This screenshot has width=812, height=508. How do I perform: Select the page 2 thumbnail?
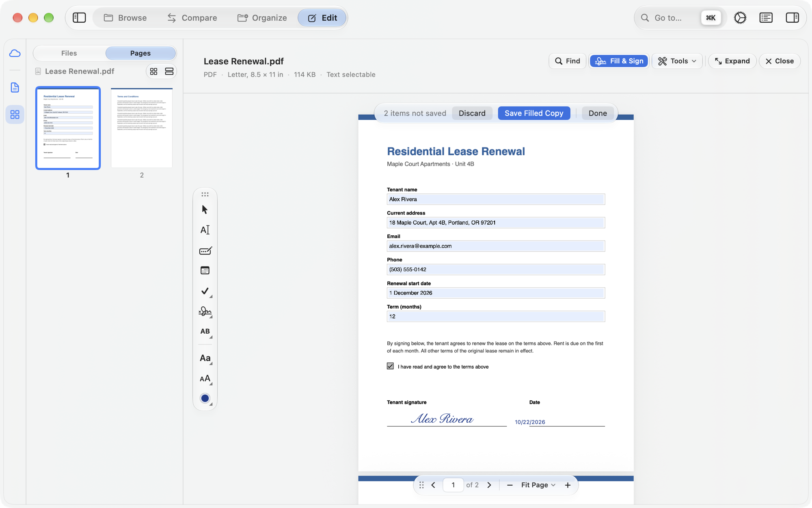[x=142, y=128]
